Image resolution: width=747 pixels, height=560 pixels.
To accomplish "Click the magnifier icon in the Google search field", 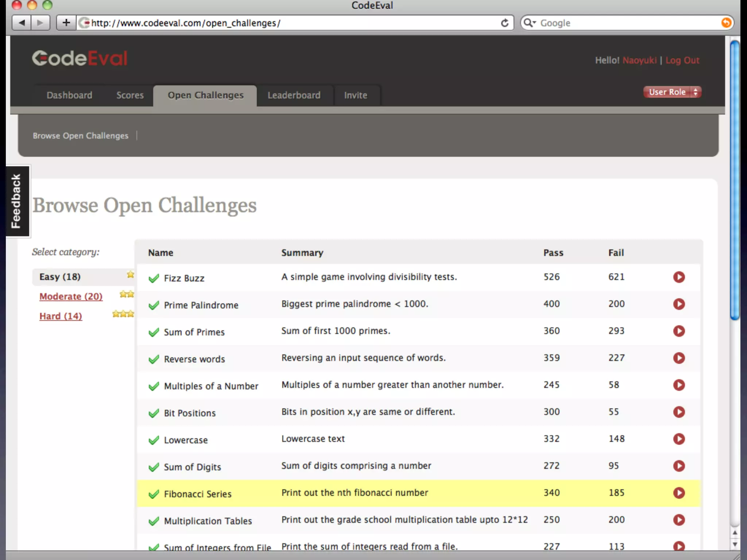I will pos(529,23).
